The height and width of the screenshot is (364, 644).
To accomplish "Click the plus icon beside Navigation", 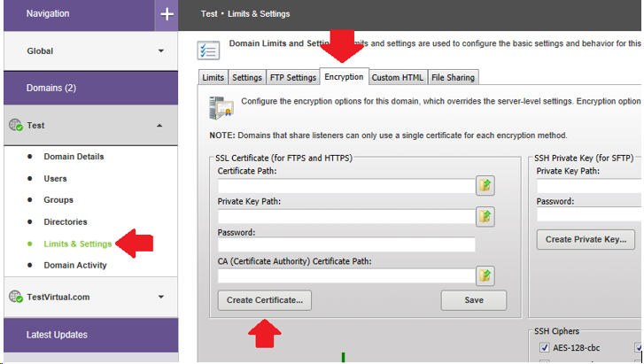I will click(167, 14).
